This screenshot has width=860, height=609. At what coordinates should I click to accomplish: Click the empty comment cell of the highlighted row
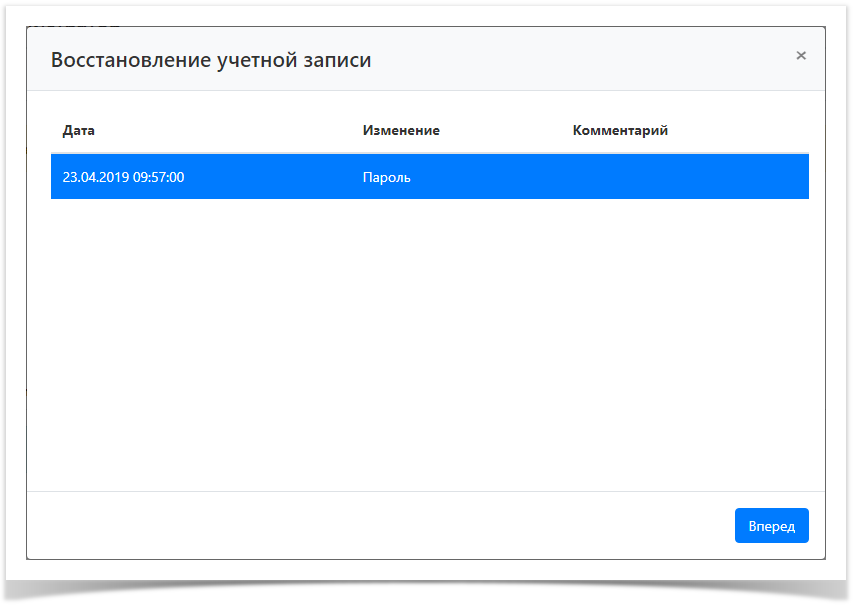tap(680, 178)
